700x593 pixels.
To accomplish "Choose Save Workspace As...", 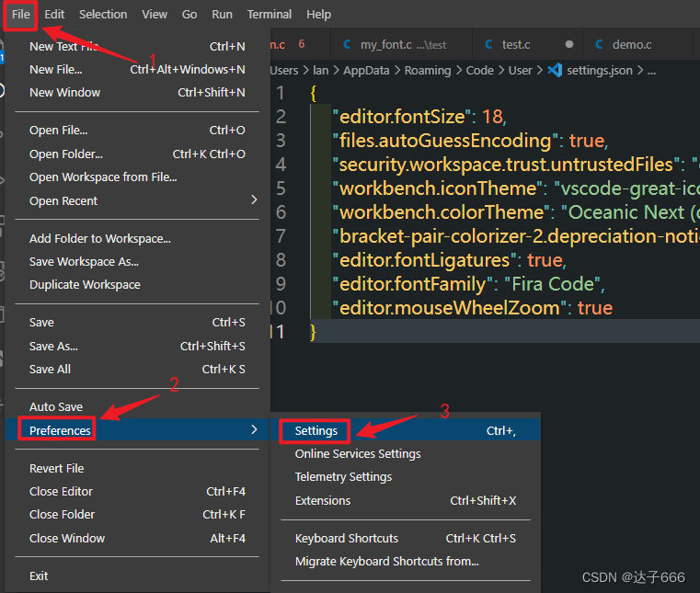I will coord(137,261).
